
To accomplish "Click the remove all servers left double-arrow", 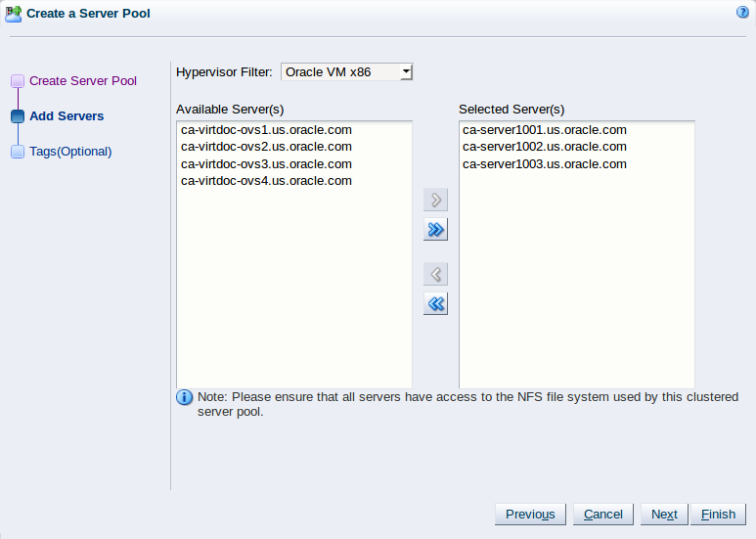I will [435, 303].
